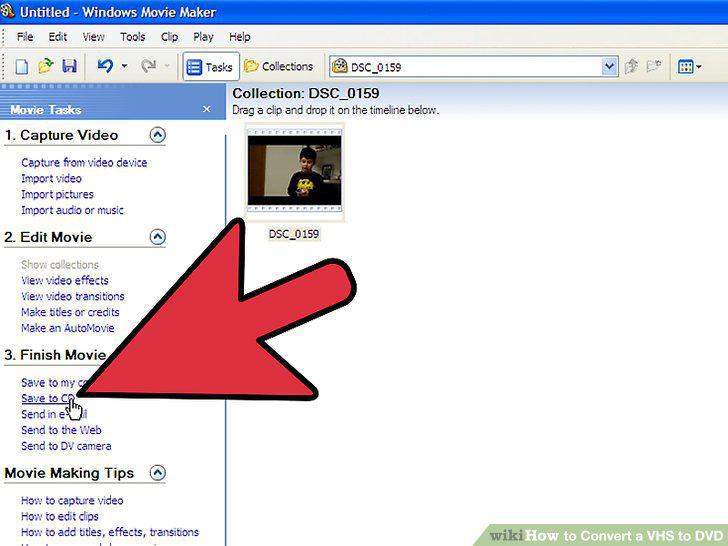The height and width of the screenshot is (546, 728).
Task: Click View video effects
Action: point(65,280)
